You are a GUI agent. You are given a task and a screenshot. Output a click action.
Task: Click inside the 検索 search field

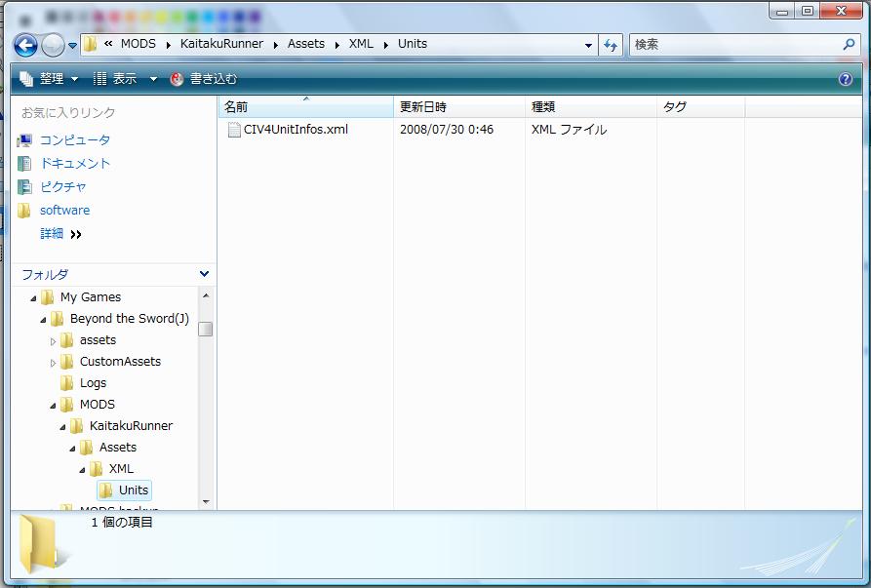[x=732, y=45]
